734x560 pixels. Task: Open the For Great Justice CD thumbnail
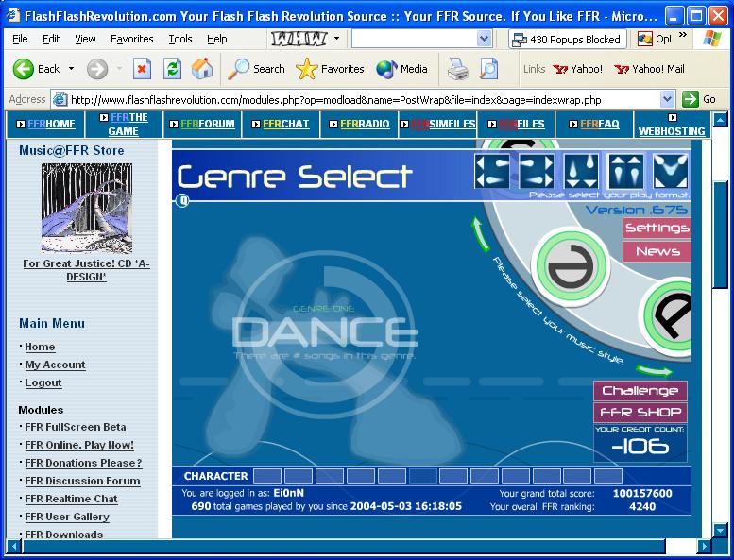point(87,208)
